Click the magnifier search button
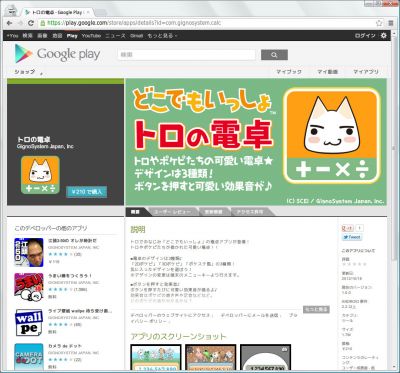400x373 pixels. pyautogui.click(x=274, y=55)
